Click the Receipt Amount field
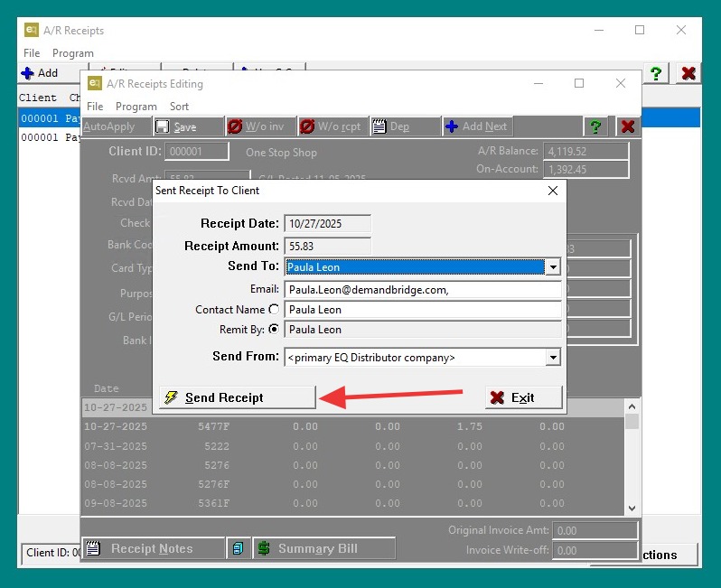Viewport: 721px width, 588px height. click(x=327, y=246)
